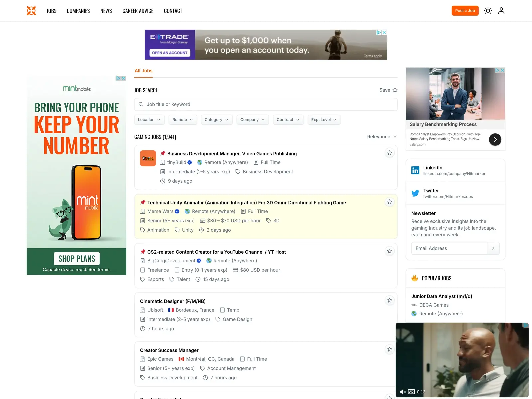Click SHOP PLANS on Mint Mobile ad
The width and height of the screenshot is (532, 399).
(x=77, y=259)
